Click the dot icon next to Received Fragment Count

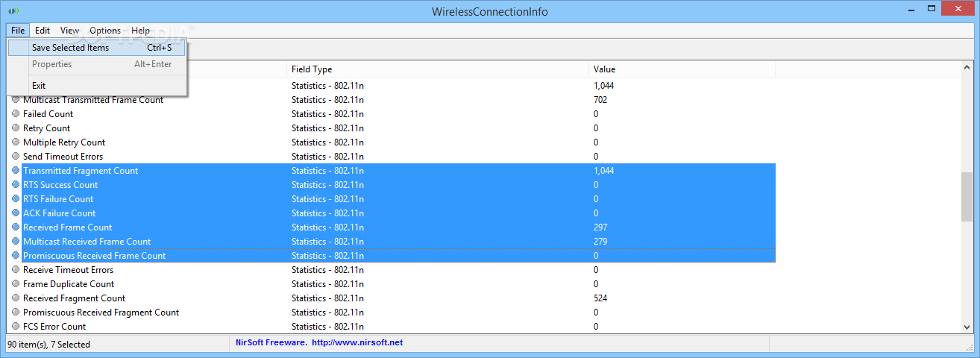coord(16,298)
